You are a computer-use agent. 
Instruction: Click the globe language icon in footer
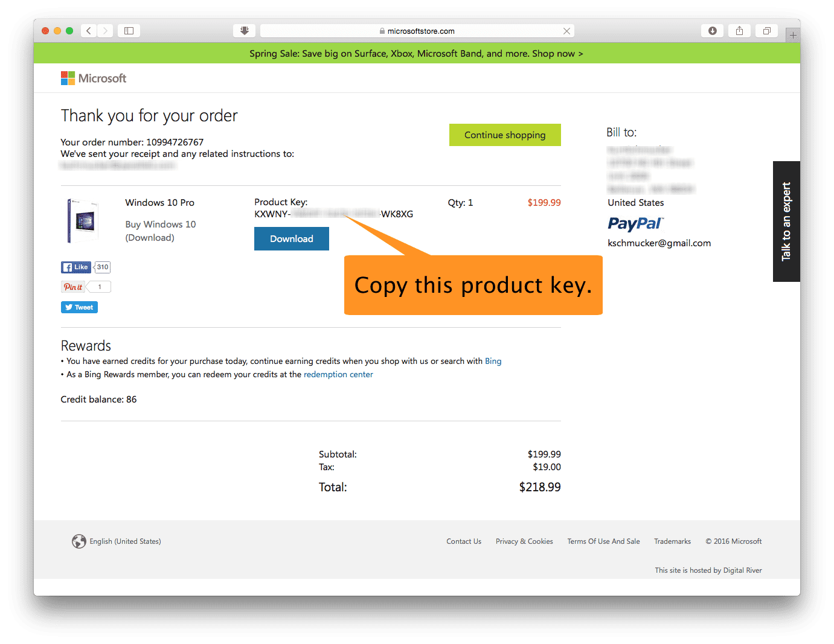click(79, 541)
